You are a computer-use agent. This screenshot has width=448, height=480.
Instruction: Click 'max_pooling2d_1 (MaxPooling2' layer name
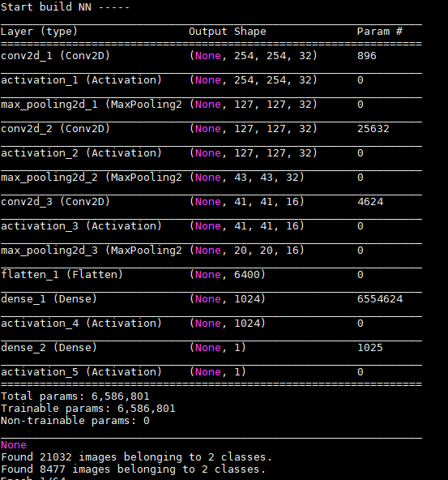pos(92,105)
